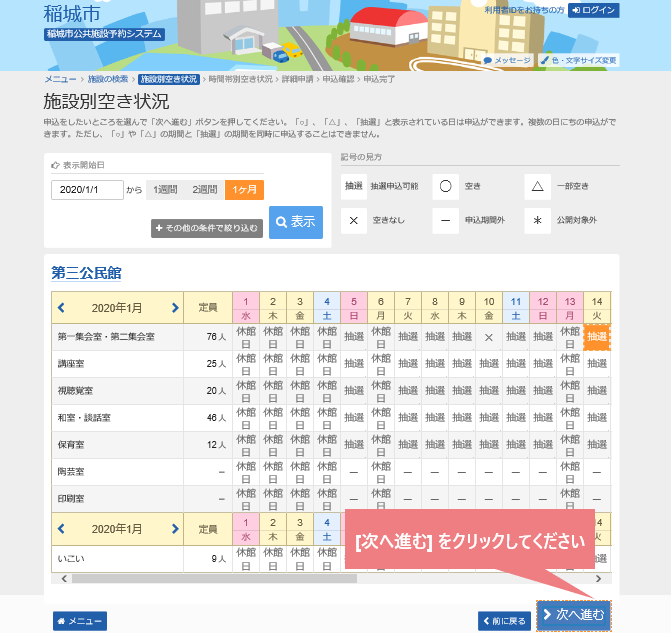Select 抽選 for 講座室 on the 7th
Screen dimensions: 671x633
pos(408,364)
